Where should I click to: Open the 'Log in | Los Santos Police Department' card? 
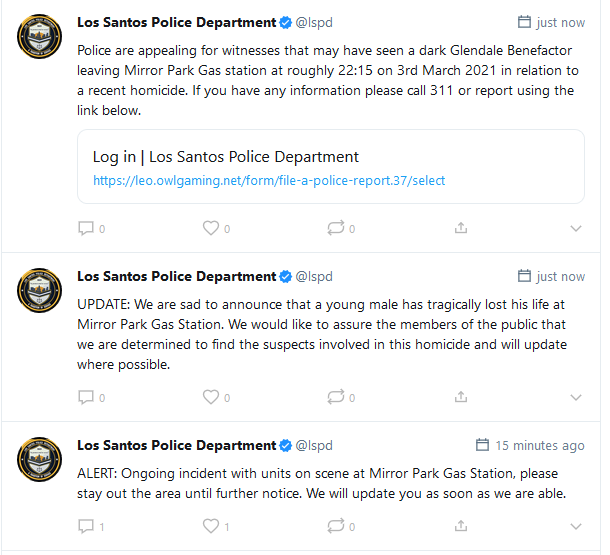[x=226, y=157]
